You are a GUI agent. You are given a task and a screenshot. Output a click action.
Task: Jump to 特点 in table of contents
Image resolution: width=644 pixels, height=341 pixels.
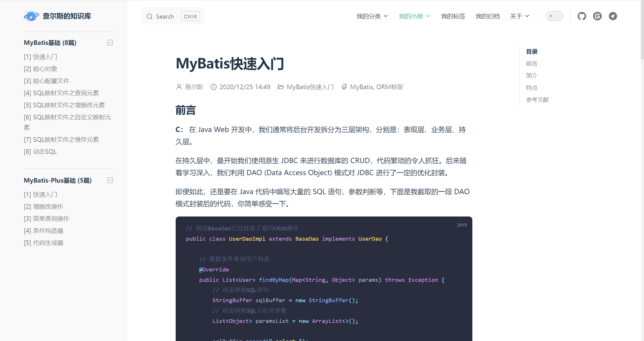point(532,88)
